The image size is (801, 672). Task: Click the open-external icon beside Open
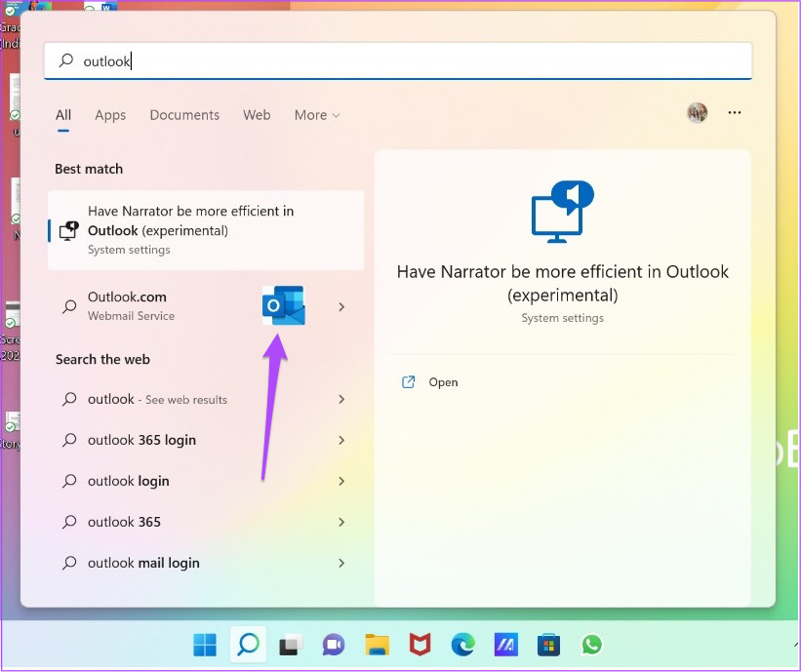point(408,382)
